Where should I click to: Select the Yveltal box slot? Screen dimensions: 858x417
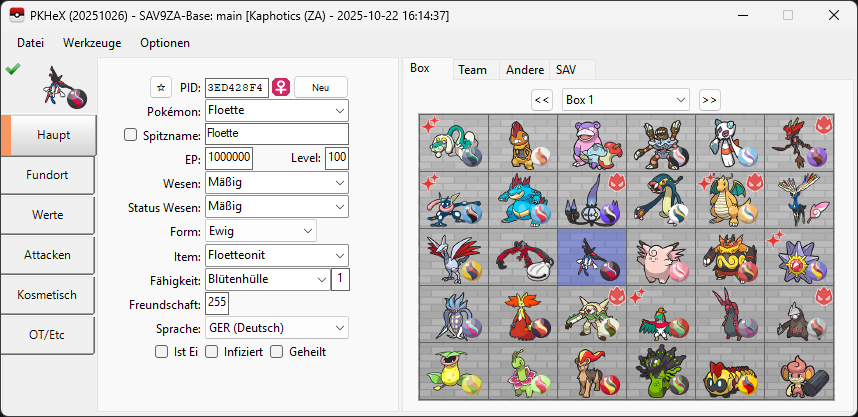pyautogui.click(x=523, y=257)
